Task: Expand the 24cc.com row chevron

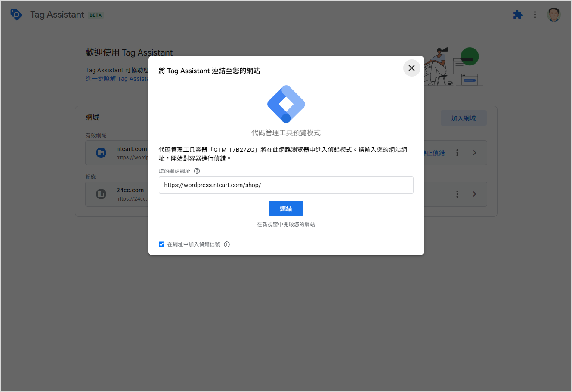Action: (x=474, y=194)
